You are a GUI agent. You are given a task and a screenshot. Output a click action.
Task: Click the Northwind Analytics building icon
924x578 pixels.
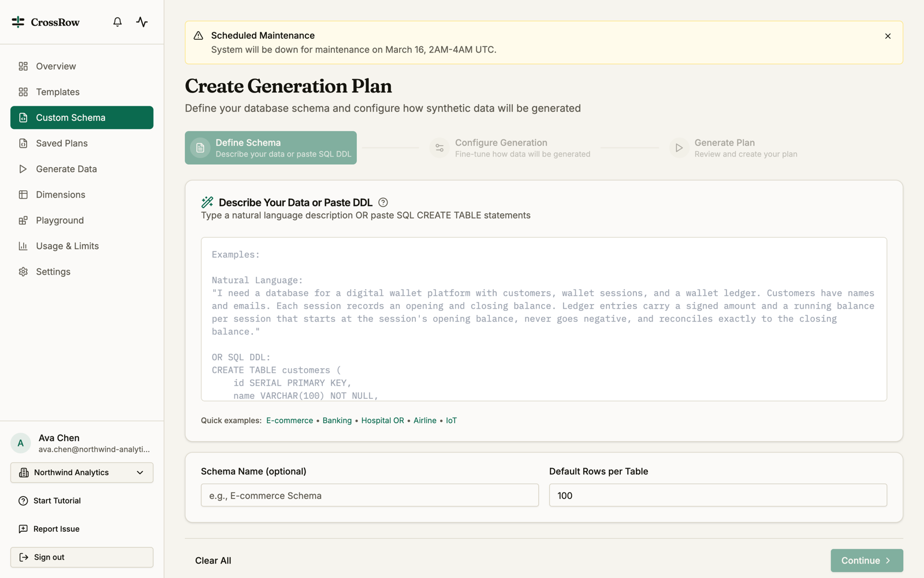point(24,473)
